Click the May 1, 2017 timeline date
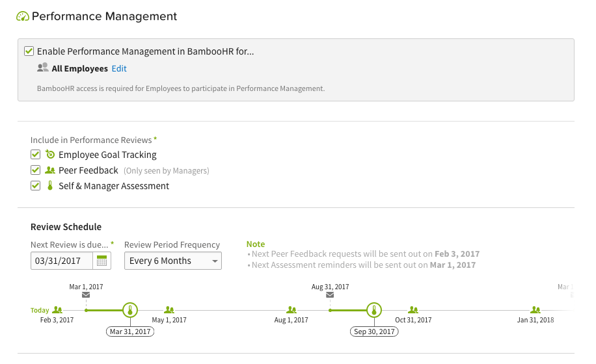 [169, 320]
